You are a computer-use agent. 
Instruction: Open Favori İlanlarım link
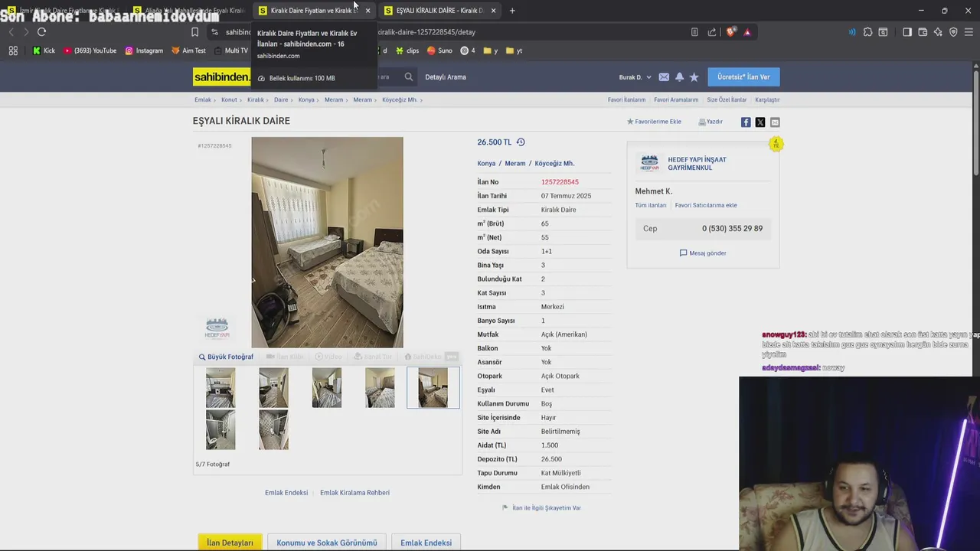(x=626, y=99)
